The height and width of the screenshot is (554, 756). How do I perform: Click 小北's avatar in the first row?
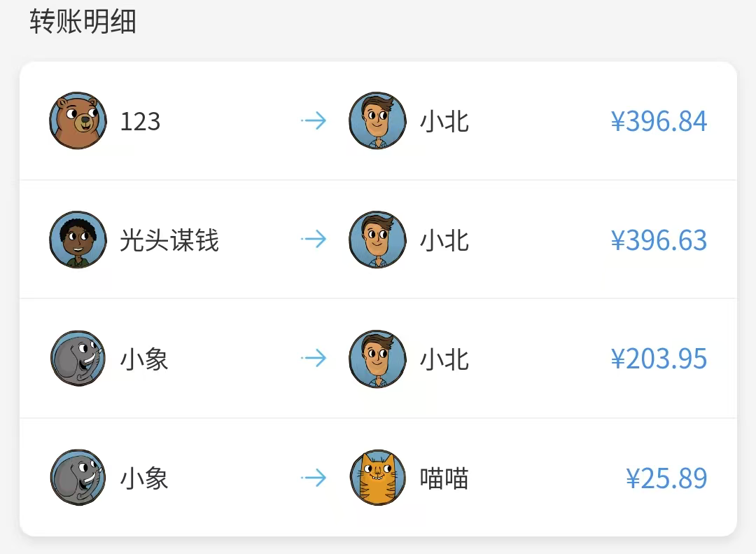point(377,120)
